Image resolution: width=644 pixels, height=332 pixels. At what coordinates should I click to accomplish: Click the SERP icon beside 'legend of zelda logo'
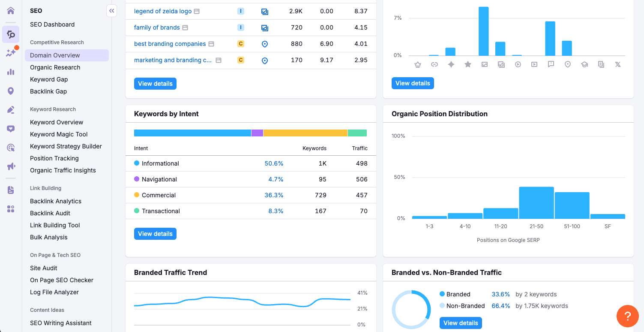coord(197,11)
